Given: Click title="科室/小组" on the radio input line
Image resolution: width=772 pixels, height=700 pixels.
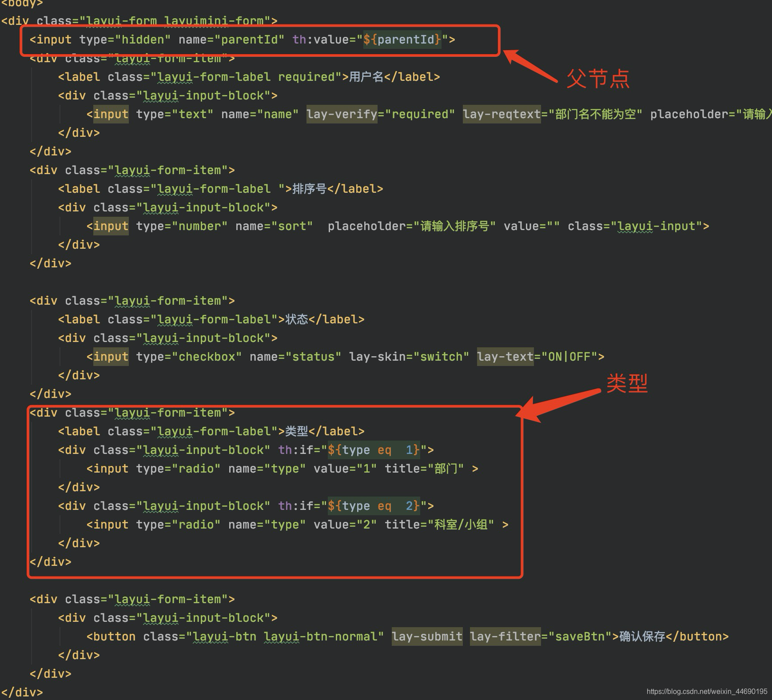Looking at the screenshot, I should [439, 525].
